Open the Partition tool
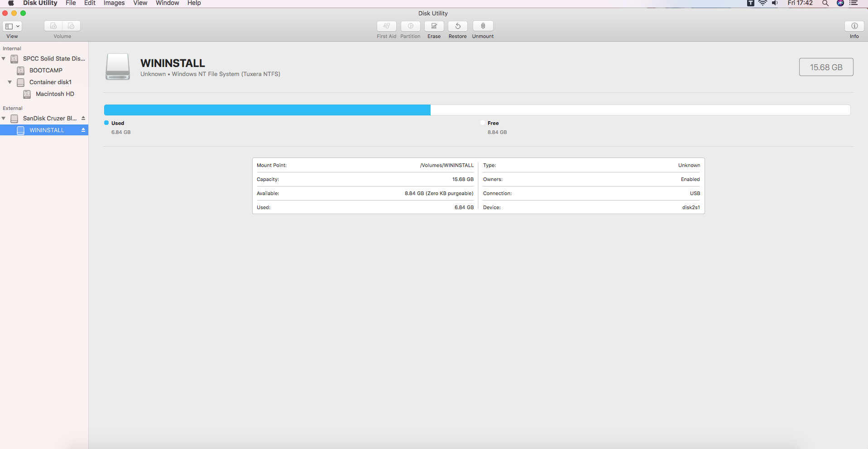Screen dimensions: 868x449 pyautogui.click(x=411, y=26)
